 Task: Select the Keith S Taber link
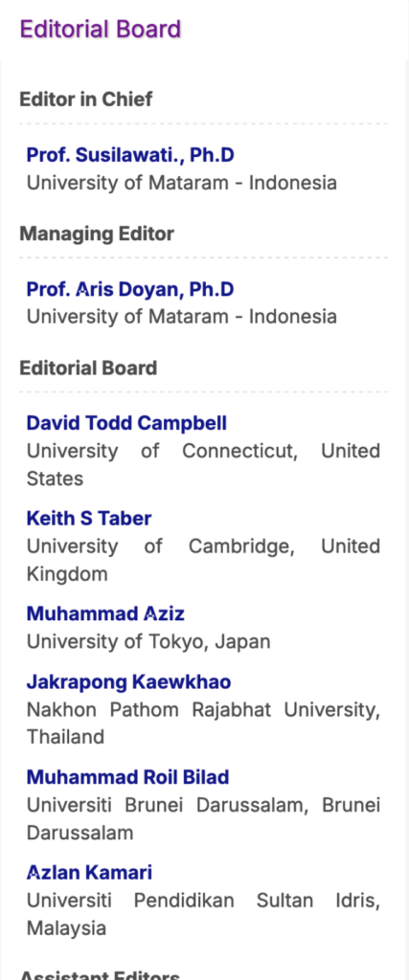tap(89, 518)
